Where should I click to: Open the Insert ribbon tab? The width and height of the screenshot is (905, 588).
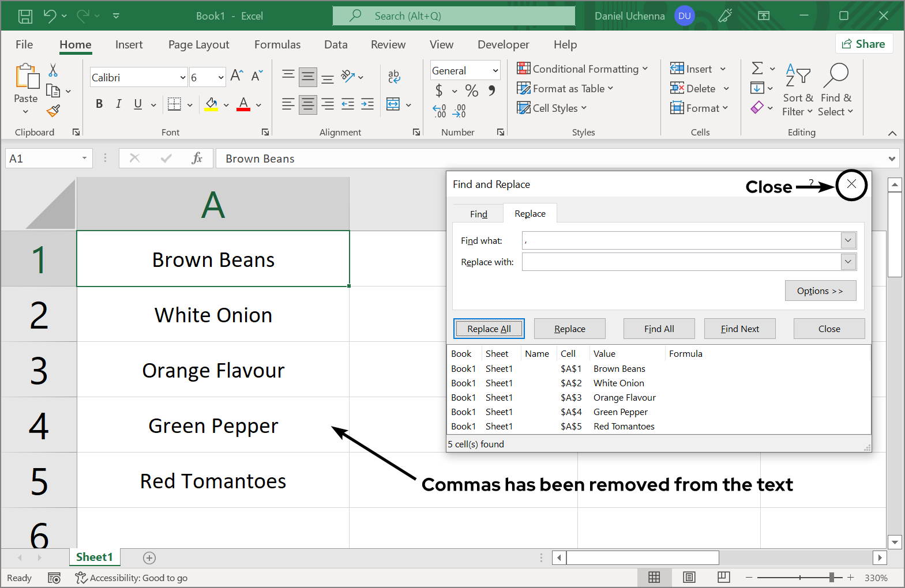[x=129, y=44]
